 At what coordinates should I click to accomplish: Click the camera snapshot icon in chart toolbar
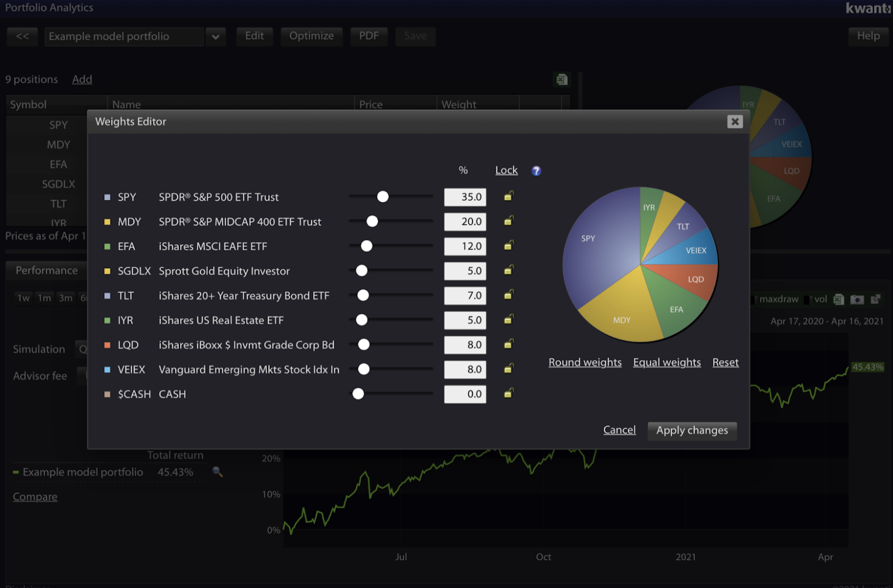click(857, 299)
